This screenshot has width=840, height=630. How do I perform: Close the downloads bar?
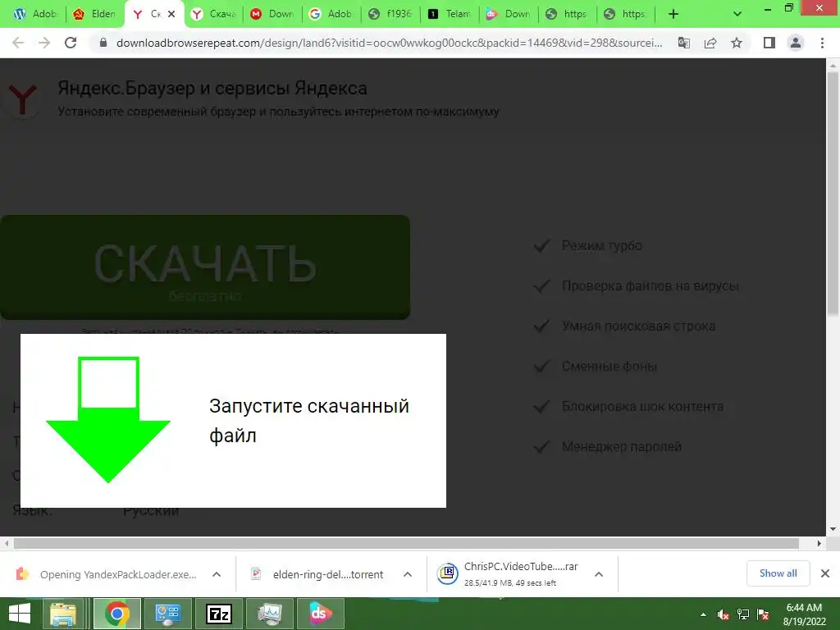pos(825,573)
